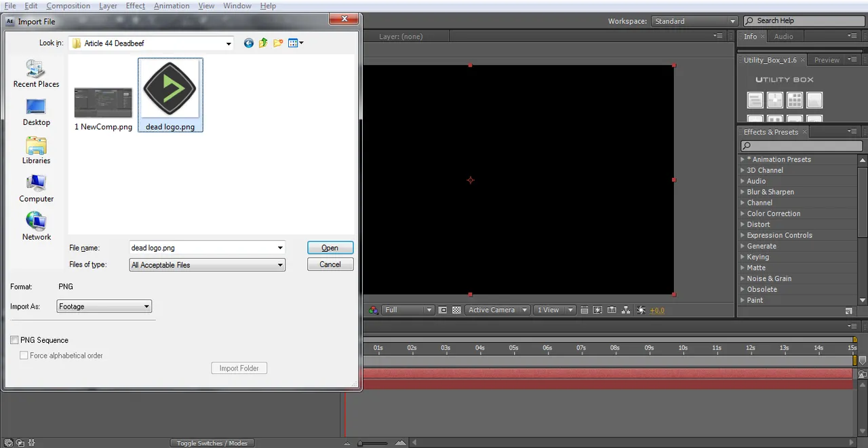Switch to the Audio panel tab
Viewport: 868px width, 448px height.
[783, 37]
